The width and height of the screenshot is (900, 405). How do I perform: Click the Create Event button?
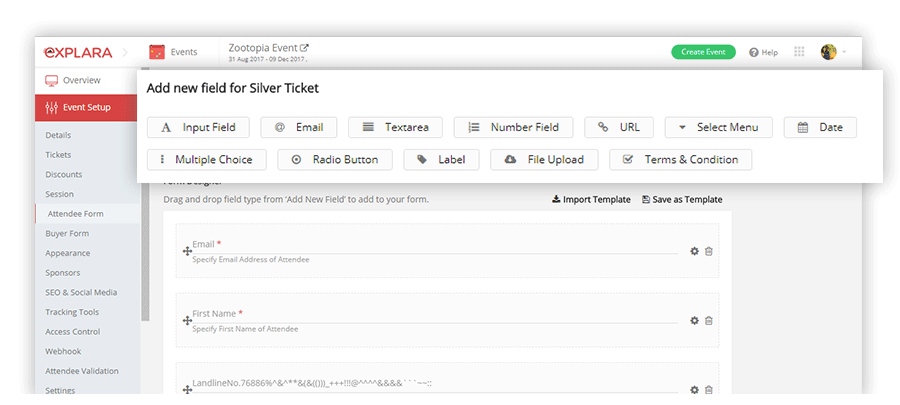click(x=703, y=52)
